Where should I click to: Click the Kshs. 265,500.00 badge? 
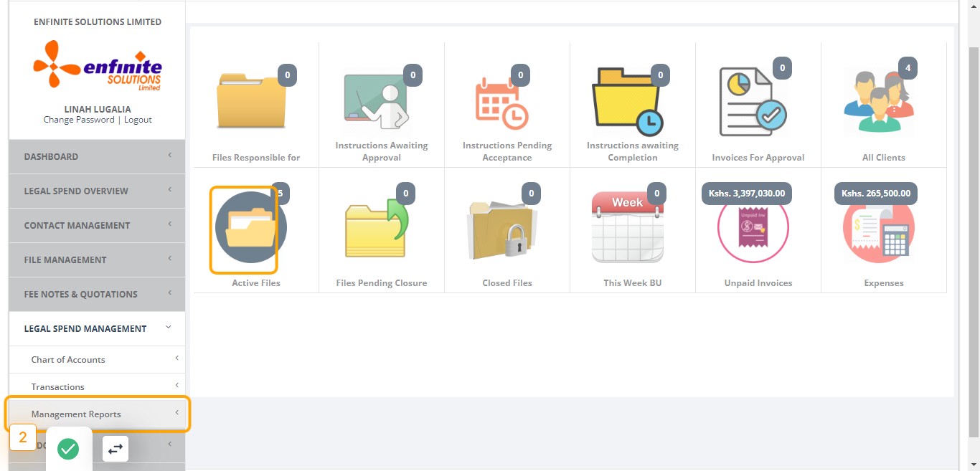tap(875, 194)
